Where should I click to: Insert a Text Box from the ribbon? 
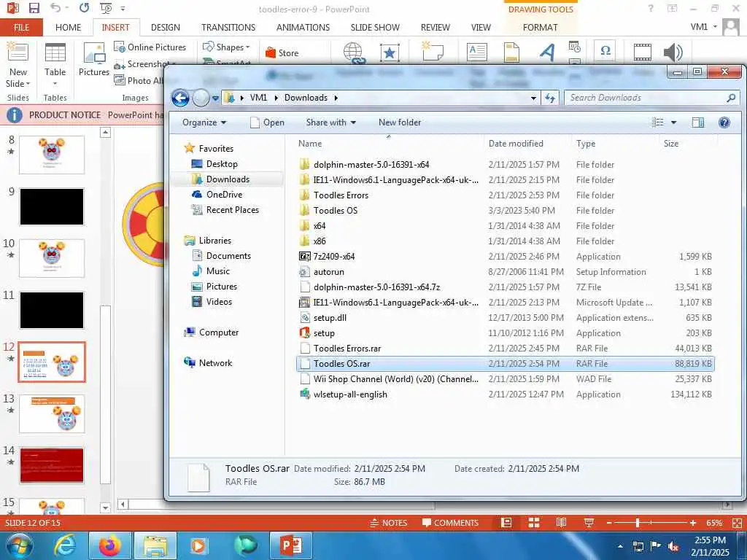pyautogui.click(x=477, y=52)
